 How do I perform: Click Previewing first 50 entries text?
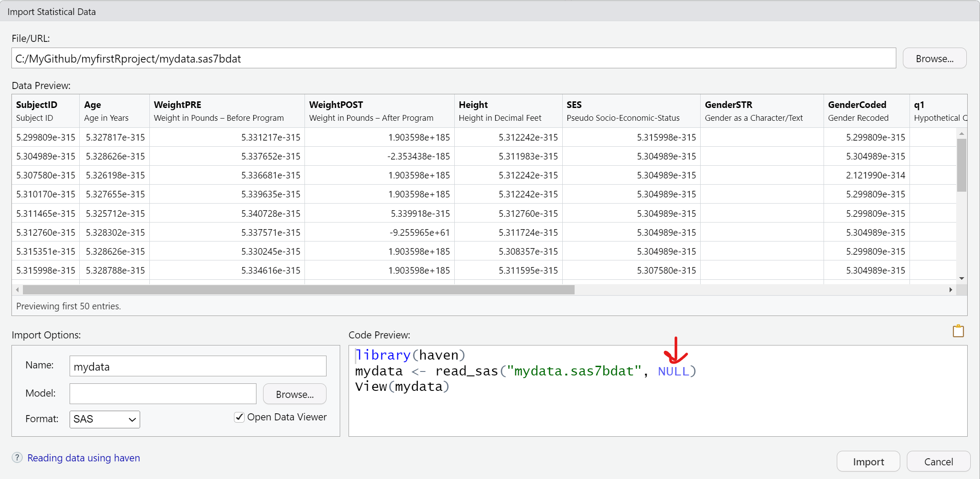pyautogui.click(x=68, y=306)
